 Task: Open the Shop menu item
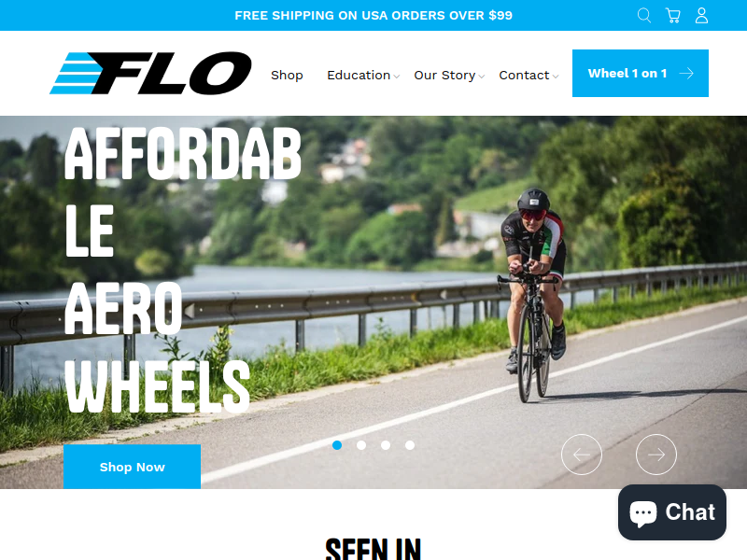(287, 76)
